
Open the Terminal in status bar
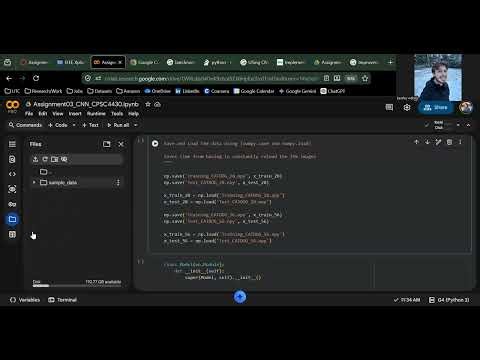coord(63,300)
